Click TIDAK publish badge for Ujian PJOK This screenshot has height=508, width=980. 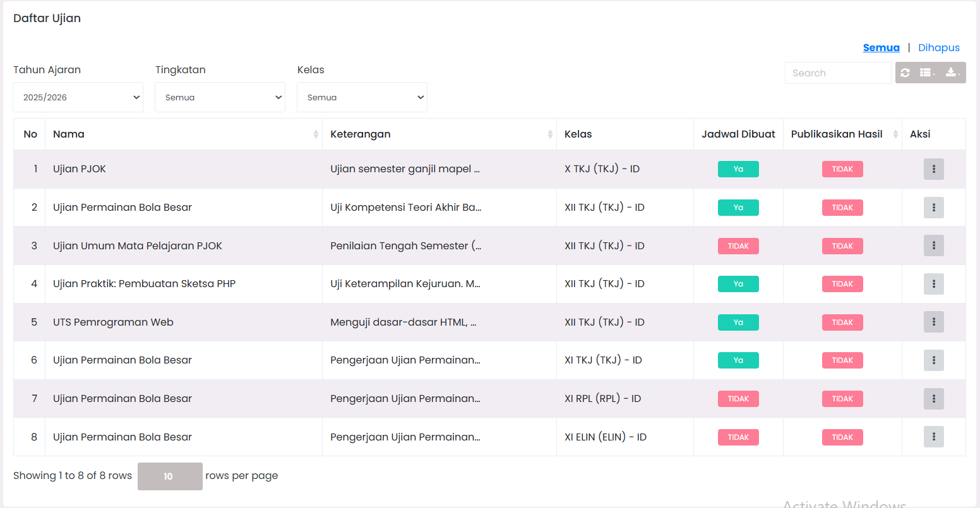pos(842,169)
